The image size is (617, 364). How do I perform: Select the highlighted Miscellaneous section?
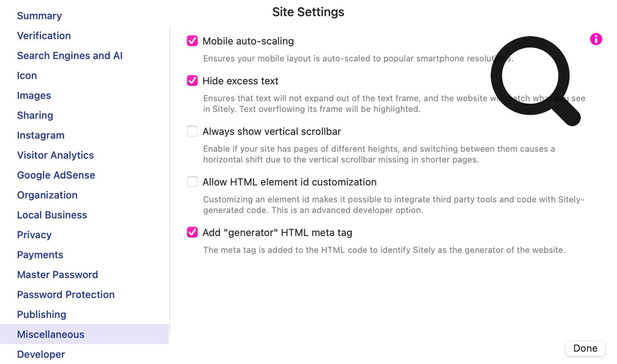pos(50,334)
